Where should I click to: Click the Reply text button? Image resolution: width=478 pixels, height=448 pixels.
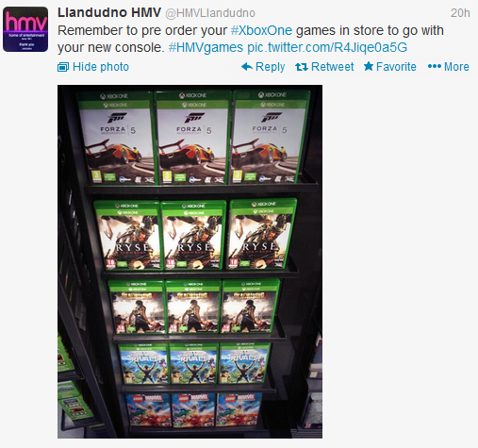click(x=270, y=67)
